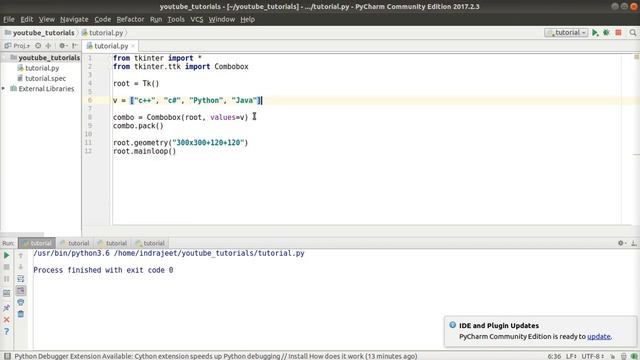Clear all console output with the trash icon

[x=20, y=314]
